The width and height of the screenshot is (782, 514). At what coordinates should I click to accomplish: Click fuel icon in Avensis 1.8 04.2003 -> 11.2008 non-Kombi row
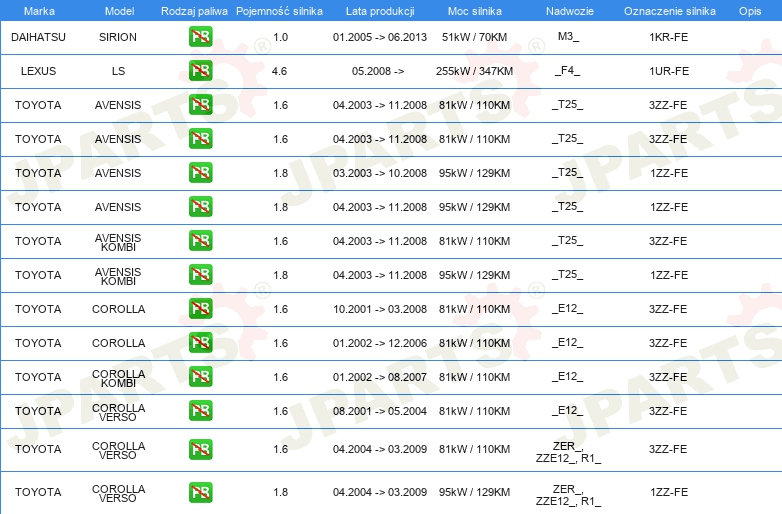point(200,206)
